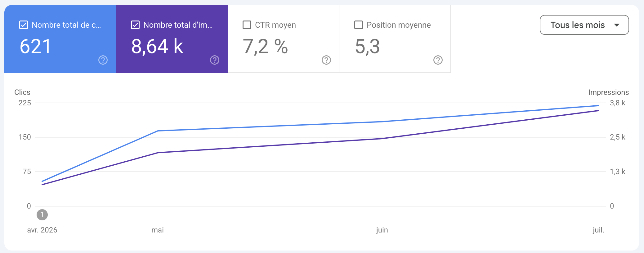This screenshot has width=644, height=253.
Task: Select the 5,3 average position card
Action: [x=395, y=39]
